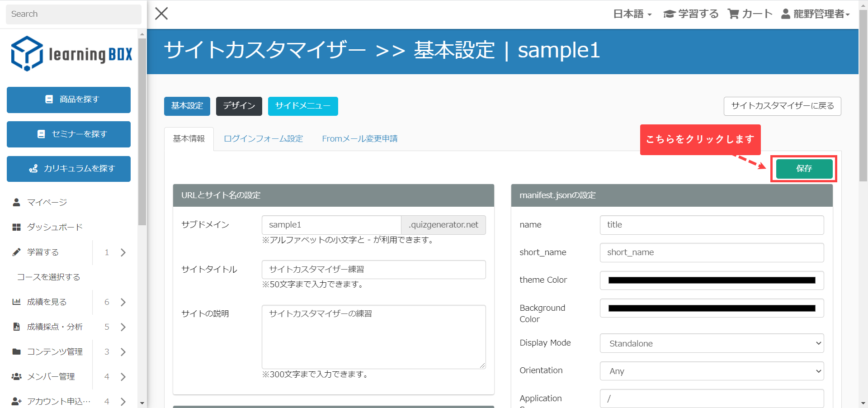Click the graduation cap 学習する icon
Viewport: 868px width, 408px height.
(669, 14)
